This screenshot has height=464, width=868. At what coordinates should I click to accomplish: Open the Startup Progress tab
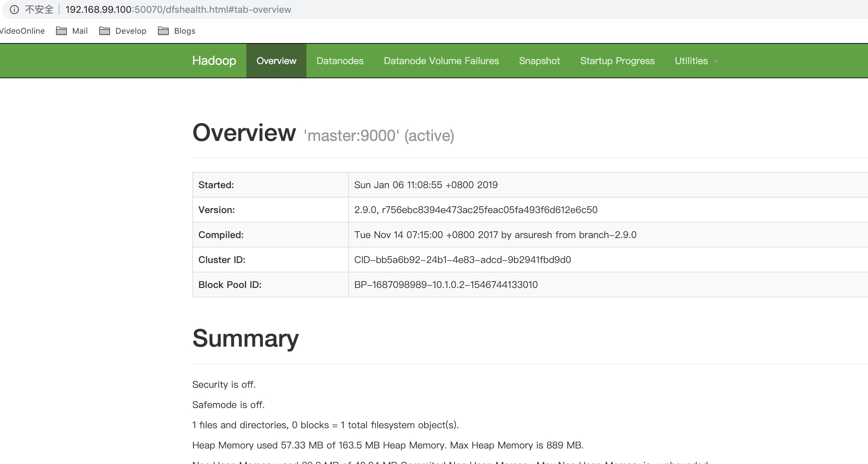617,61
